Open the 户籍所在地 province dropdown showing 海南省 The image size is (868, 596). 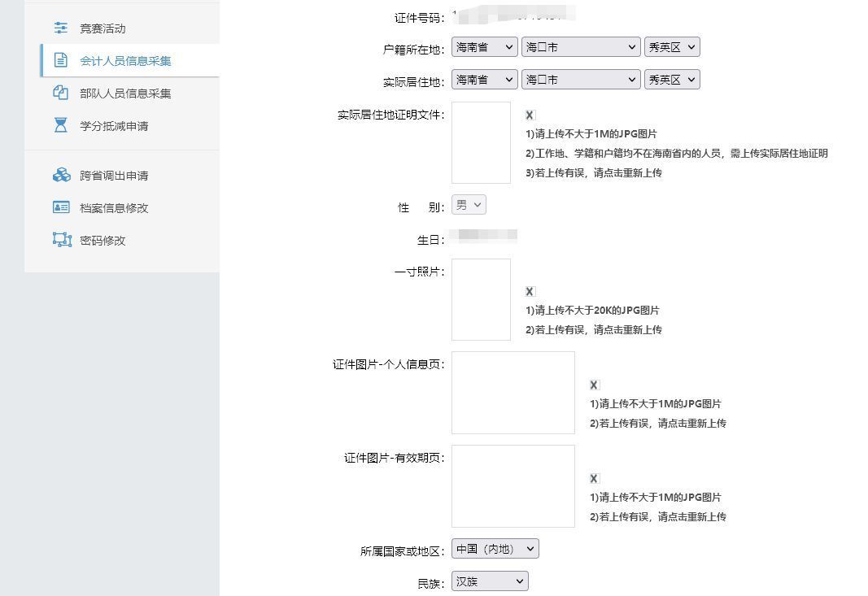pyautogui.click(x=484, y=46)
